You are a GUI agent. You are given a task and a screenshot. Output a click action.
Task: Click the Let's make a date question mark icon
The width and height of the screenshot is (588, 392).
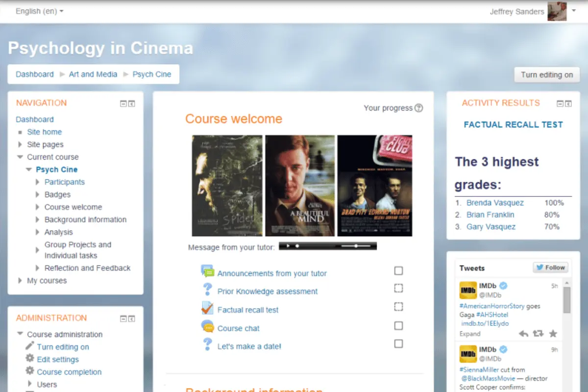coord(207,344)
